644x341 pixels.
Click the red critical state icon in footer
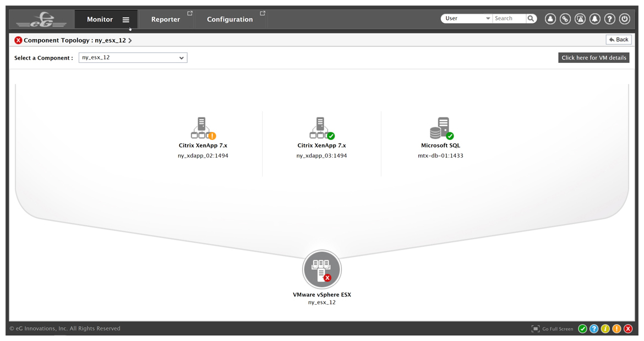(628, 329)
